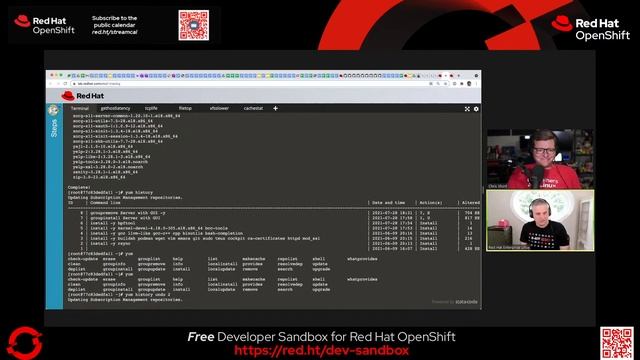This screenshot has width=640, height=360.
Task: Go back in the browser
Action: (51, 84)
